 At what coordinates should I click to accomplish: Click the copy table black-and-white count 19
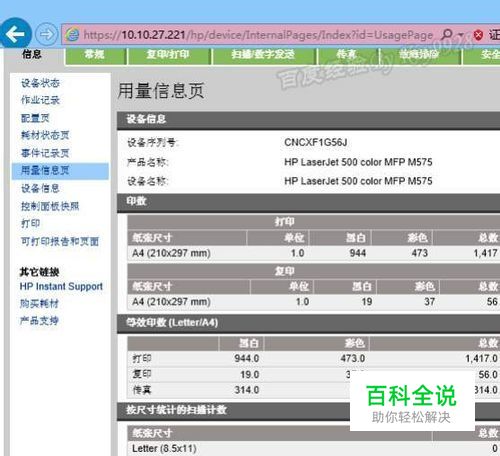[x=367, y=302]
